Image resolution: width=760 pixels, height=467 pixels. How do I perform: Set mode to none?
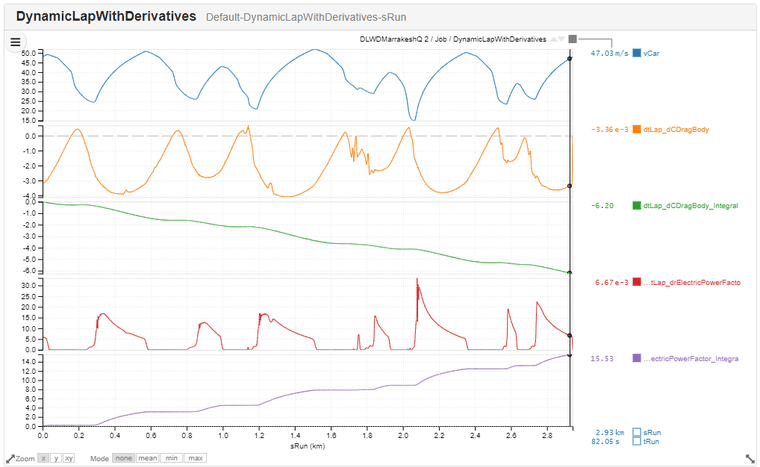point(123,458)
